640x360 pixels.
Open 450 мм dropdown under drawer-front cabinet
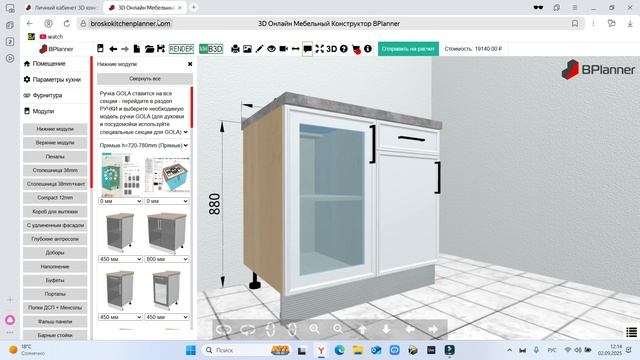pos(120,317)
